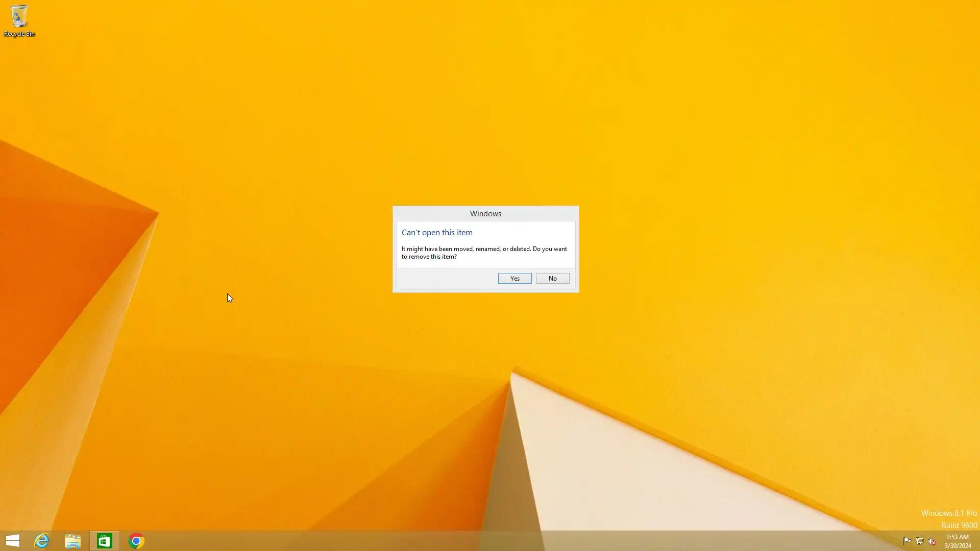Screen dimensions: 980x551
Task: Click the dialog's moved, renamed, or deleted message
Action: (x=484, y=253)
